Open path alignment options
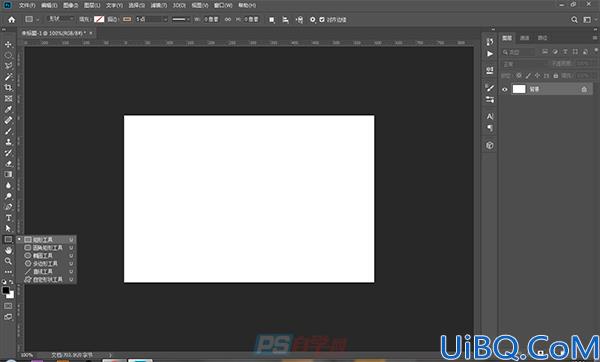600x362 pixels. point(285,20)
